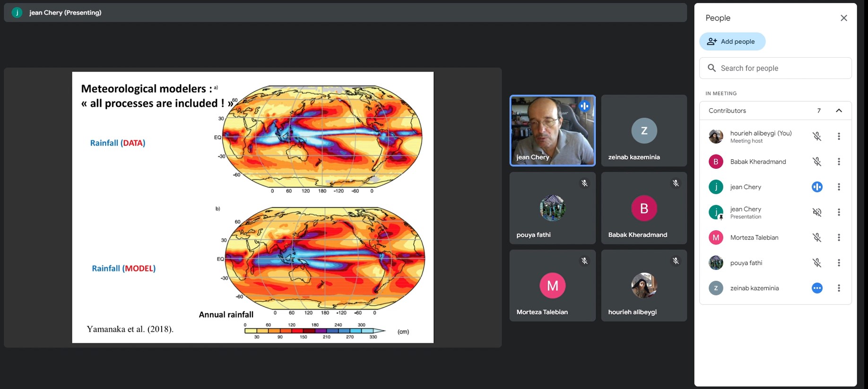Open more options for zeinab kazeminia
Screen dimensions: 868x389
[x=839, y=288]
